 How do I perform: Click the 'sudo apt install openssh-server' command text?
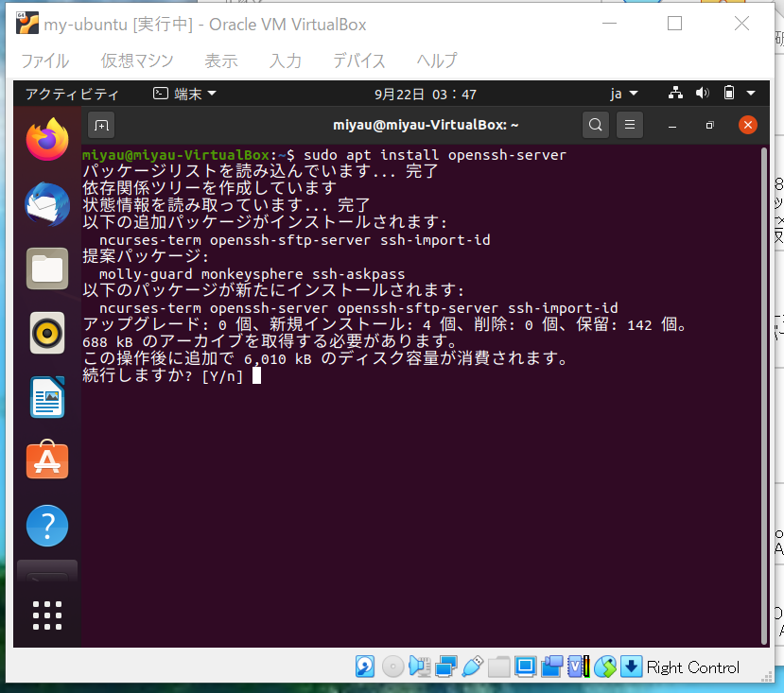(435, 155)
